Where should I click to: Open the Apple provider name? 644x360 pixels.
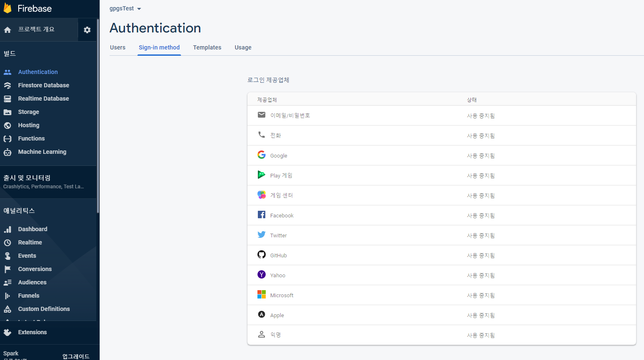(x=277, y=315)
